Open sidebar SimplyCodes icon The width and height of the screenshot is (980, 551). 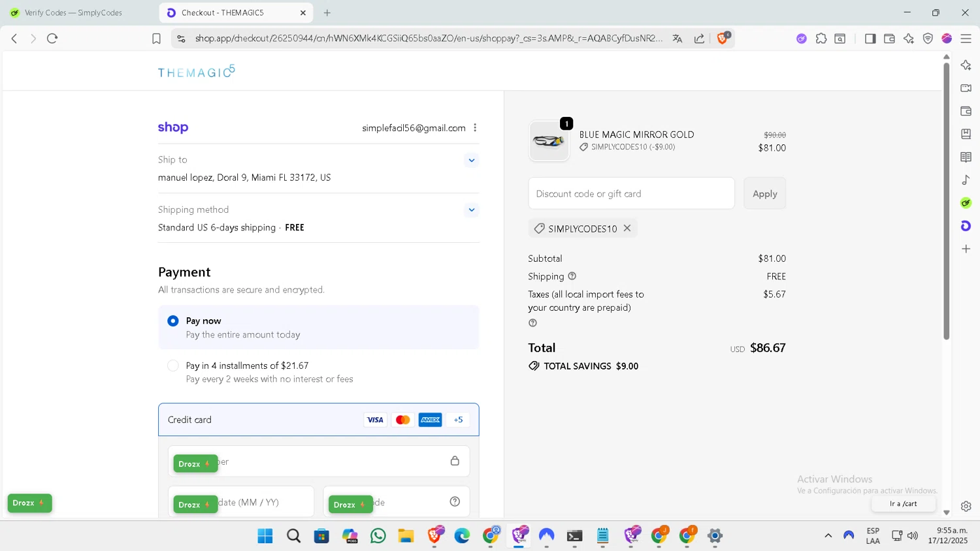tap(966, 203)
